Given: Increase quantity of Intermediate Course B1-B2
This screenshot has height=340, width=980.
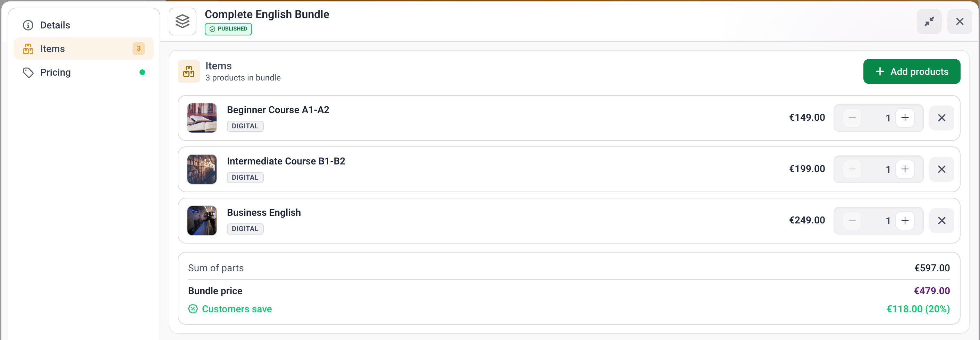Looking at the screenshot, I should (905, 169).
